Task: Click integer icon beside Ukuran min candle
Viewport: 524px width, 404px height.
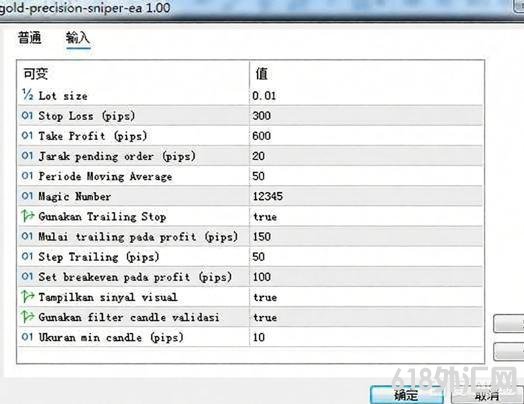Action: click(27, 337)
